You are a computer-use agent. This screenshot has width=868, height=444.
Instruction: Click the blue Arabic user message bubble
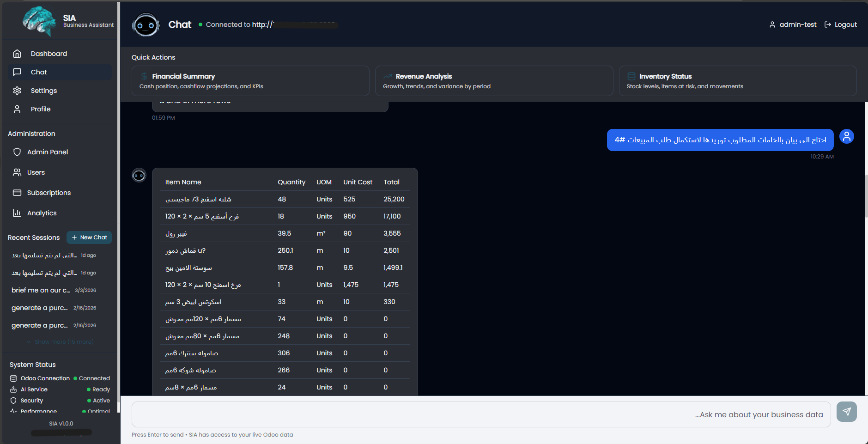point(720,140)
